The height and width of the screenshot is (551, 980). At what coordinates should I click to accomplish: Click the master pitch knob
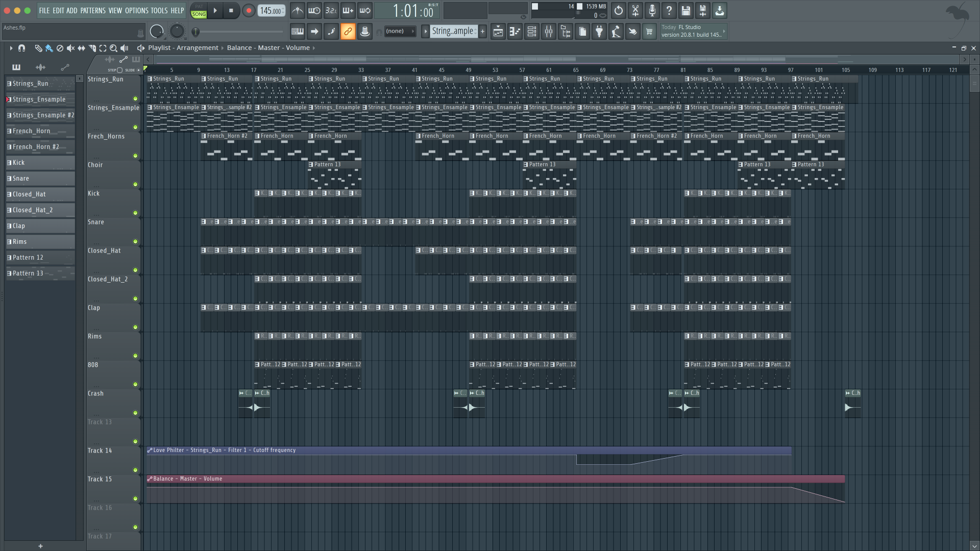[177, 32]
